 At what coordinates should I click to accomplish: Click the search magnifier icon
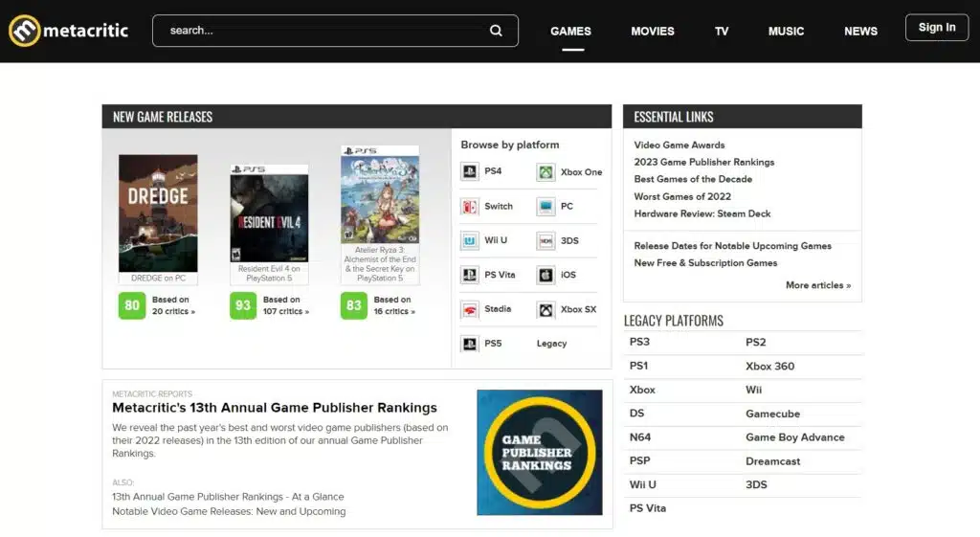[x=496, y=31]
